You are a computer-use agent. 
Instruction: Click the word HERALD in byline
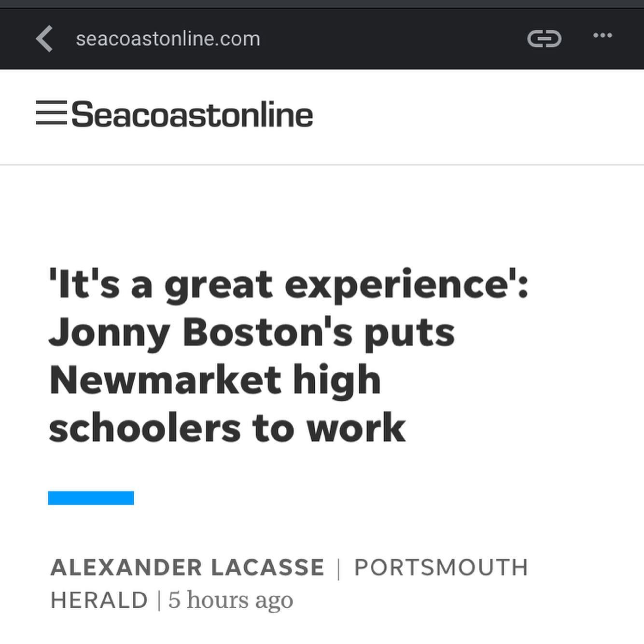(99, 600)
